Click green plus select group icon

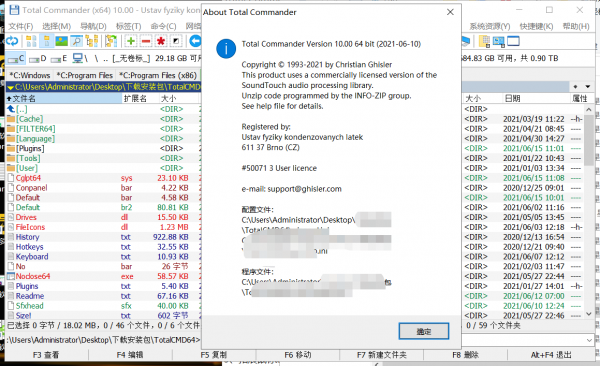tap(131, 41)
